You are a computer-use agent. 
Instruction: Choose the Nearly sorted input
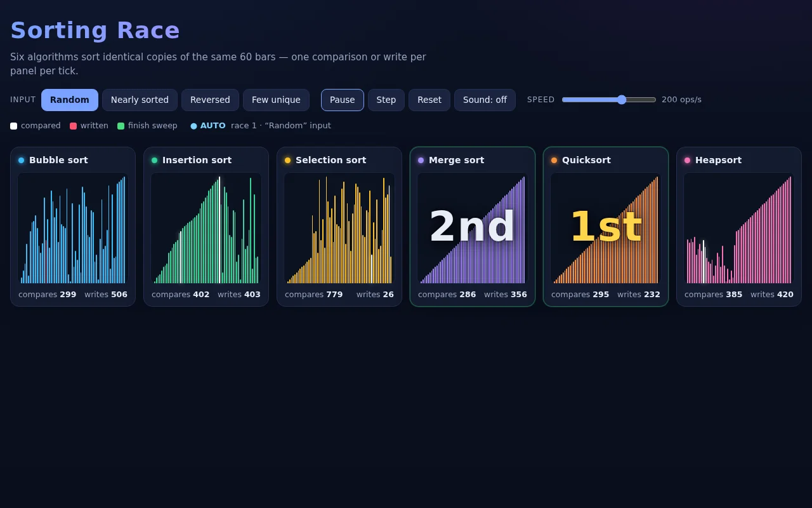coord(140,100)
